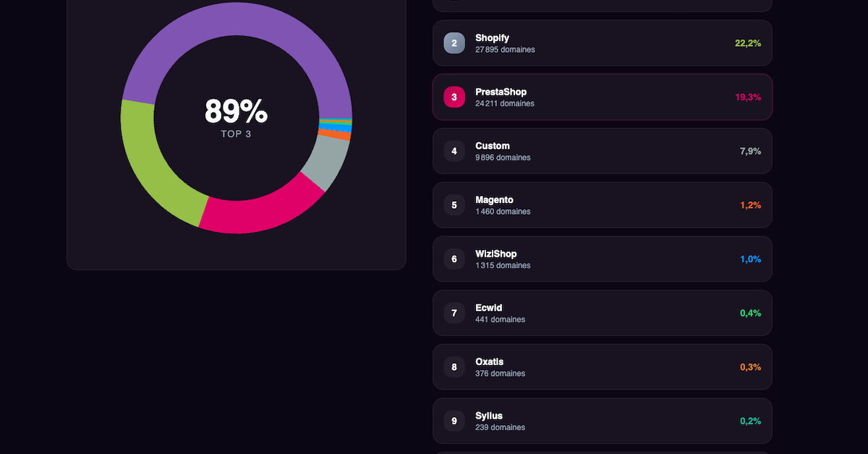Open the PrestaShop 19,3% percentage
Screen dimensions: 868x454
coord(748,97)
